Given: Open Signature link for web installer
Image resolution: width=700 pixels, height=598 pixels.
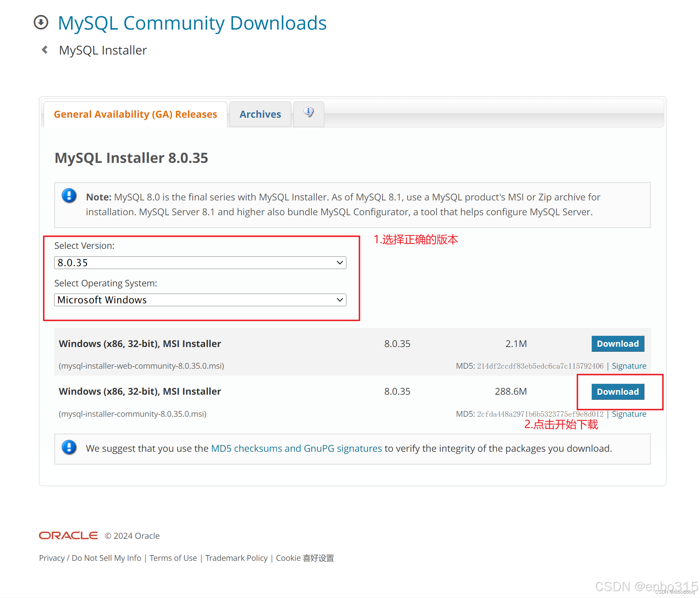Looking at the screenshot, I should pos(629,366).
